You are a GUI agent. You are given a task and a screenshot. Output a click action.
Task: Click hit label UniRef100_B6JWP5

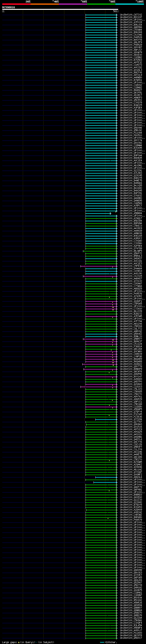coord(131,251)
